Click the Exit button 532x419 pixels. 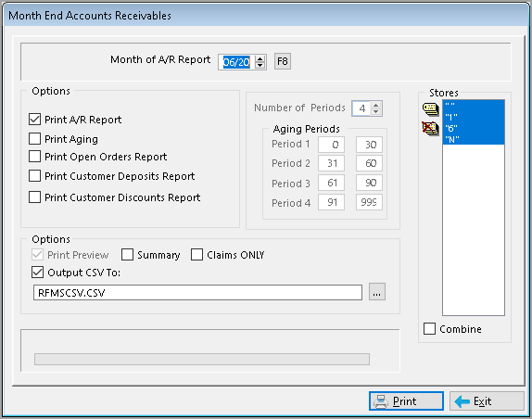(487, 401)
